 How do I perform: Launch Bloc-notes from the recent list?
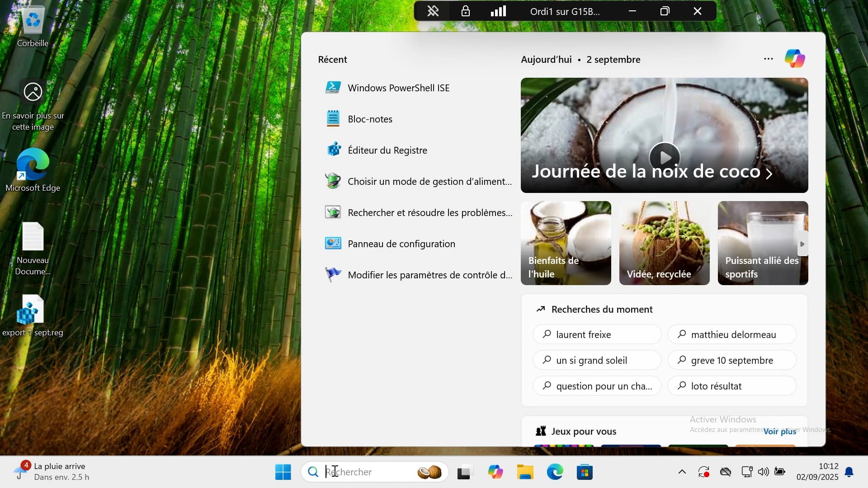coord(369,119)
